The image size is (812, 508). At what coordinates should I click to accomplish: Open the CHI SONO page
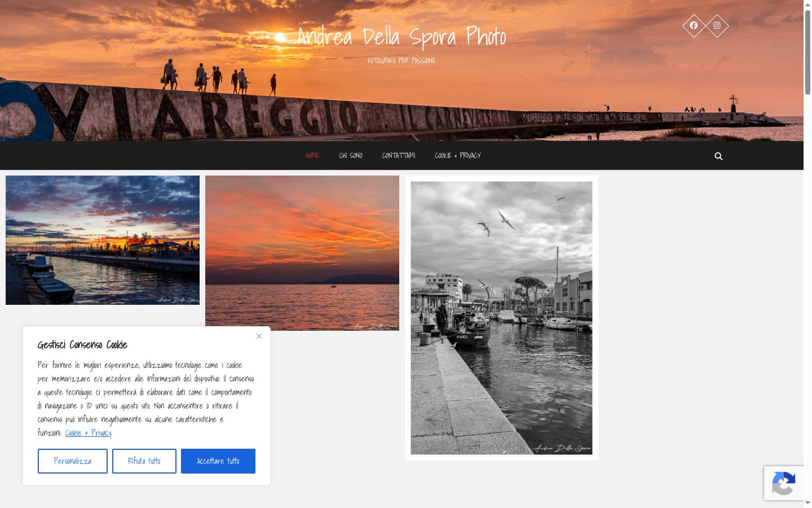351,155
